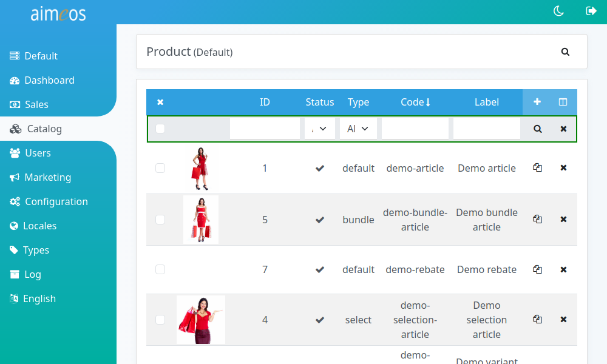Copy the Demo bundle article product

[537, 219]
